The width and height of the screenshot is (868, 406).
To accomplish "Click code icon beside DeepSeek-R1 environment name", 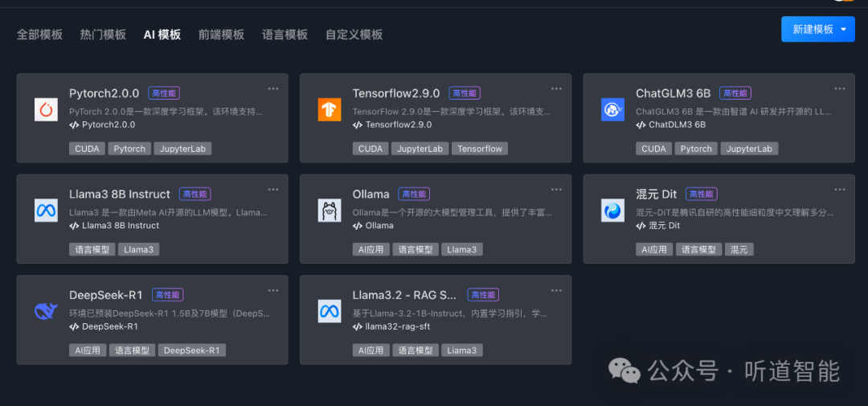I will pyautogui.click(x=74, y=326).
